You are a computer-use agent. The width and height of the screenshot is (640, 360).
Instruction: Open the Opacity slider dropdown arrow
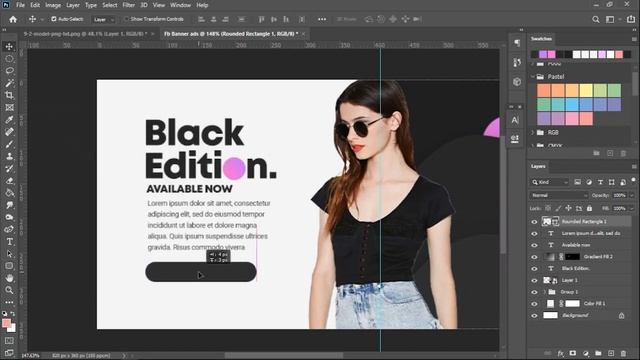pos(632,196)
